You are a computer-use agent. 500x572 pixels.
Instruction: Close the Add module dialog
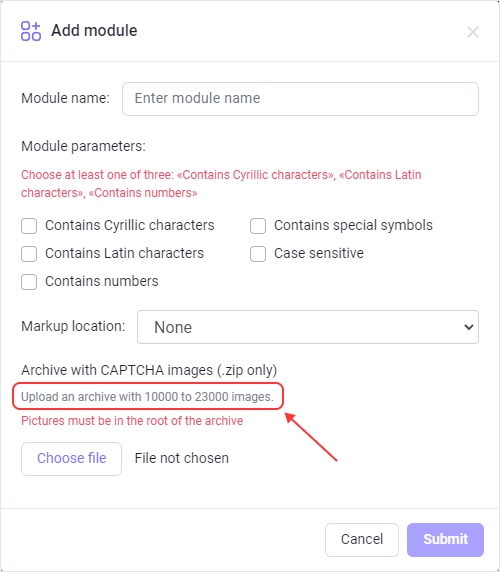point(473,32)
